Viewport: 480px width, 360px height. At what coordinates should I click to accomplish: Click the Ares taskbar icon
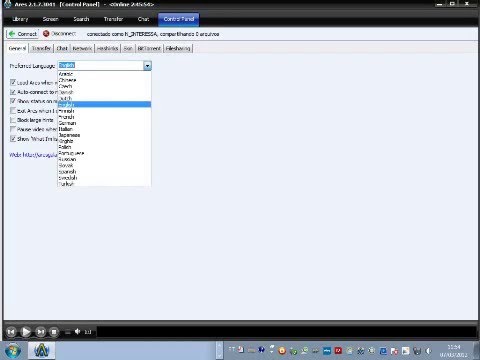point(41,351)
